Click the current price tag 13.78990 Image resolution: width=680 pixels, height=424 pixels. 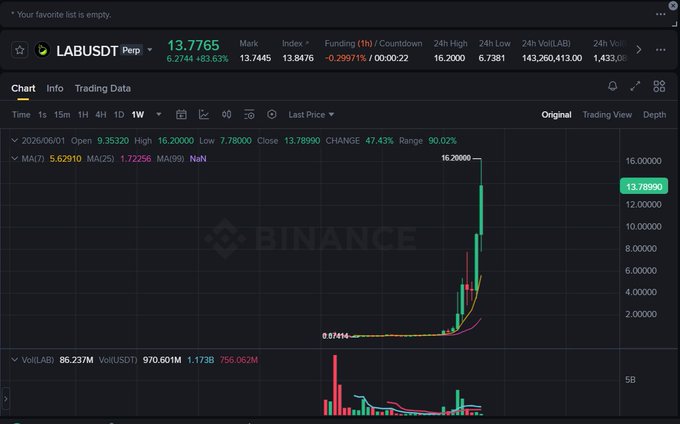644,186
